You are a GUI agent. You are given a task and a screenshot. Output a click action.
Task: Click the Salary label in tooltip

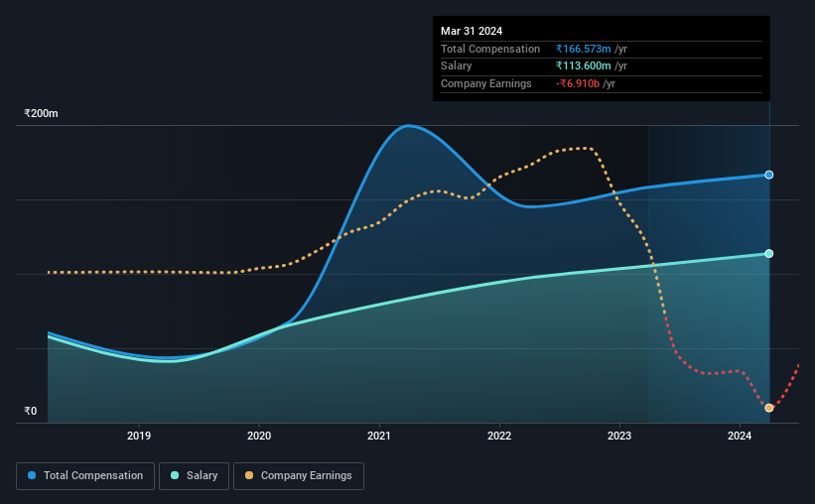point(457,66)
